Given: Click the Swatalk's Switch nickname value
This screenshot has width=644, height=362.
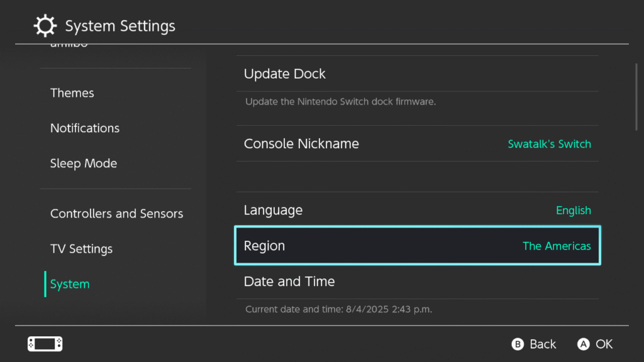Looking at the screenshot, I should [549, 144].
